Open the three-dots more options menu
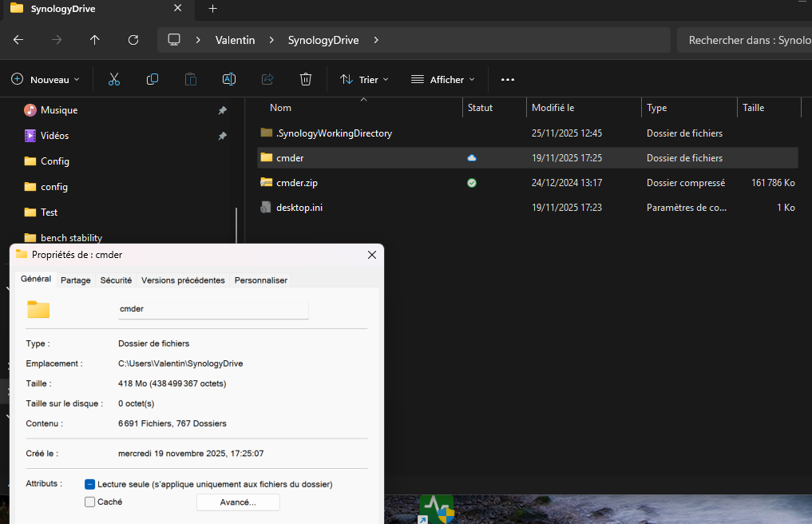This screenshot has width=812, height=524. (x=508, y=79)
